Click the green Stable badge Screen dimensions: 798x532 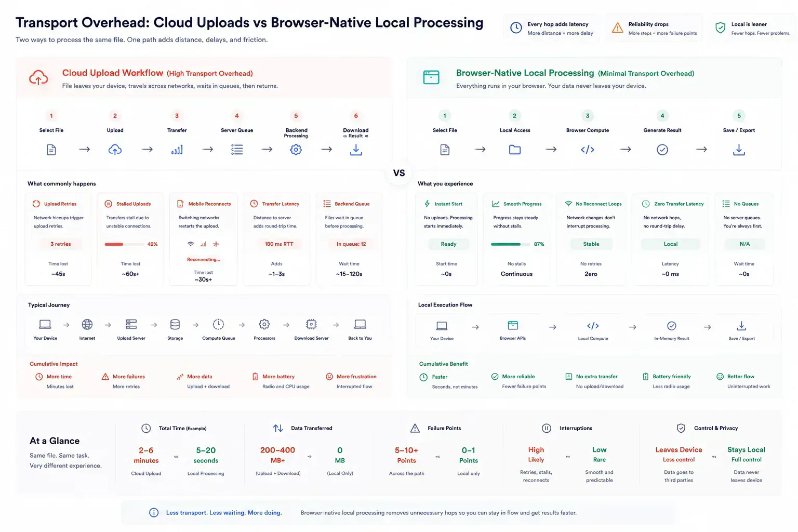click(x=591, y=244)
